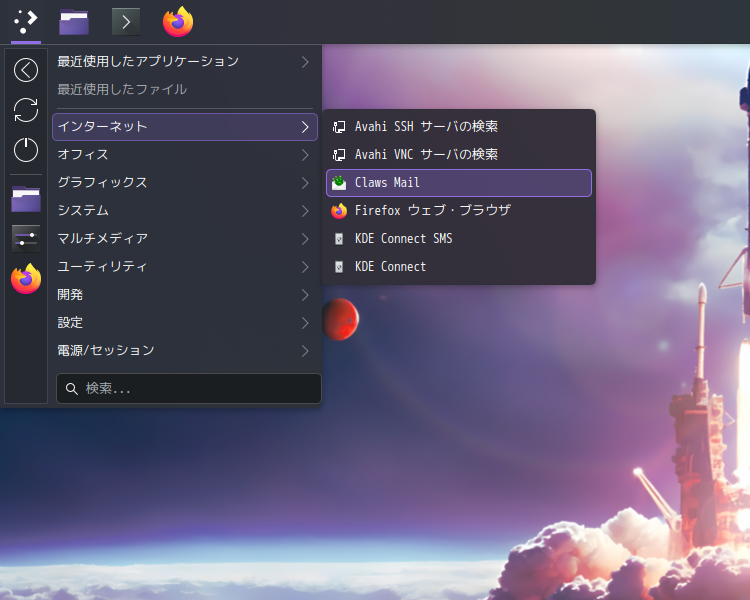Expand the システム category chevron
Viewport: 750px width, 600px height.
(305, 211)
